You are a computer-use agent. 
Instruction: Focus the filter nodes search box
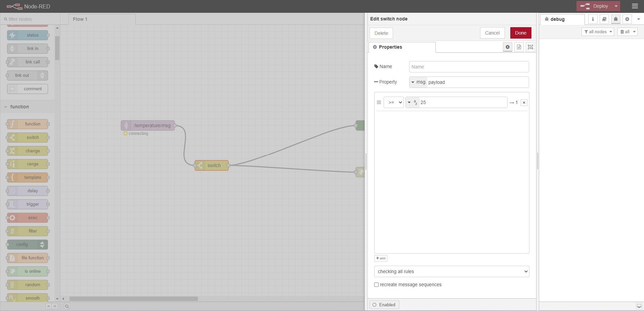point(30,19)
